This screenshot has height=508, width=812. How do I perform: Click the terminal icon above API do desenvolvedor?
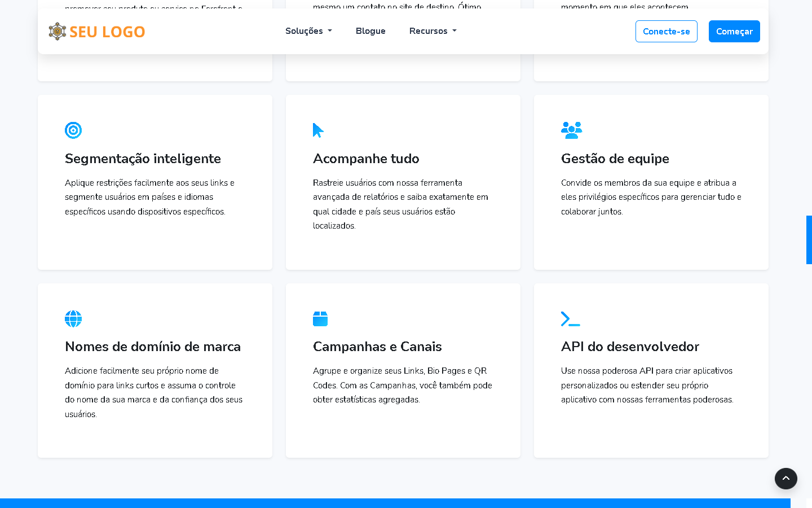(x=570, y=319)
